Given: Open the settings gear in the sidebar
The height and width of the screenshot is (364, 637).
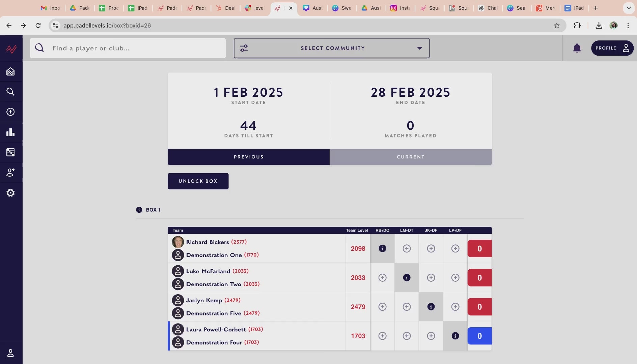Looking at the screenshot, I should click(x=10, y=193).
